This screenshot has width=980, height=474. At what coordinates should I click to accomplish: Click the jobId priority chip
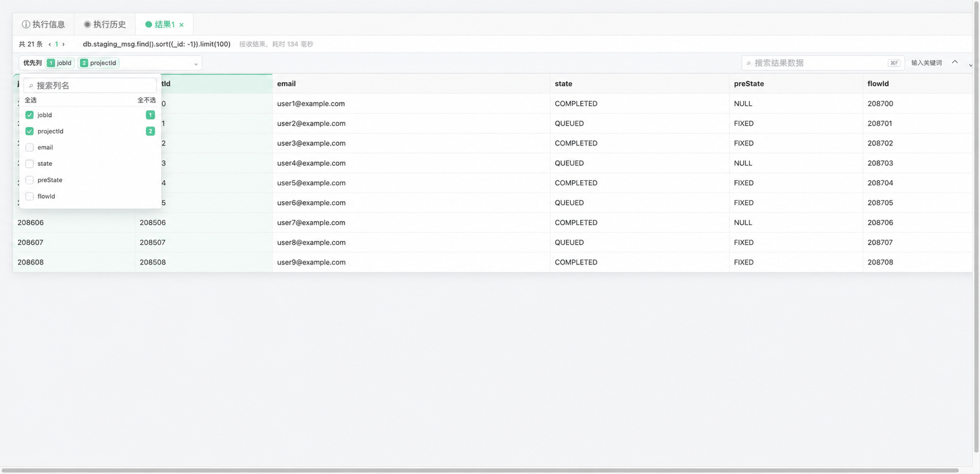(x=60, y=63)
